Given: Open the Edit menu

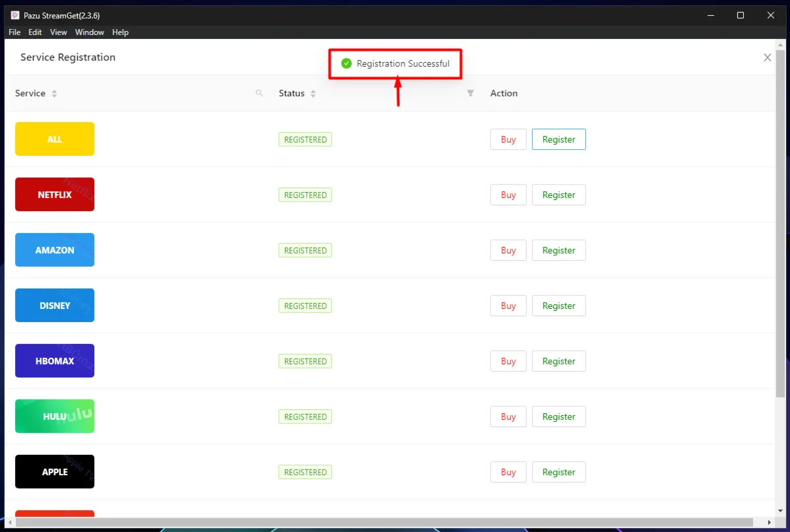Looking at the screenshot, I should [x=35, y=32].
